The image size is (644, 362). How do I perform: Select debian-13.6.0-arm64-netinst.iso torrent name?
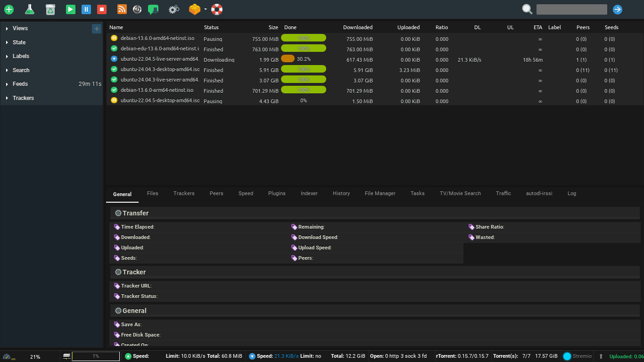pos(157,90)
